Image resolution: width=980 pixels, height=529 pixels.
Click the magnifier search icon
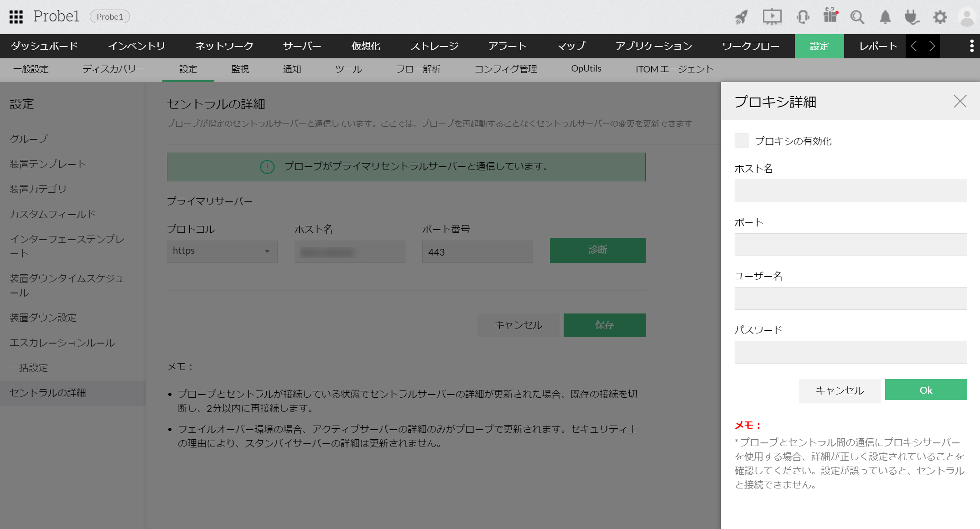[857, 17]
